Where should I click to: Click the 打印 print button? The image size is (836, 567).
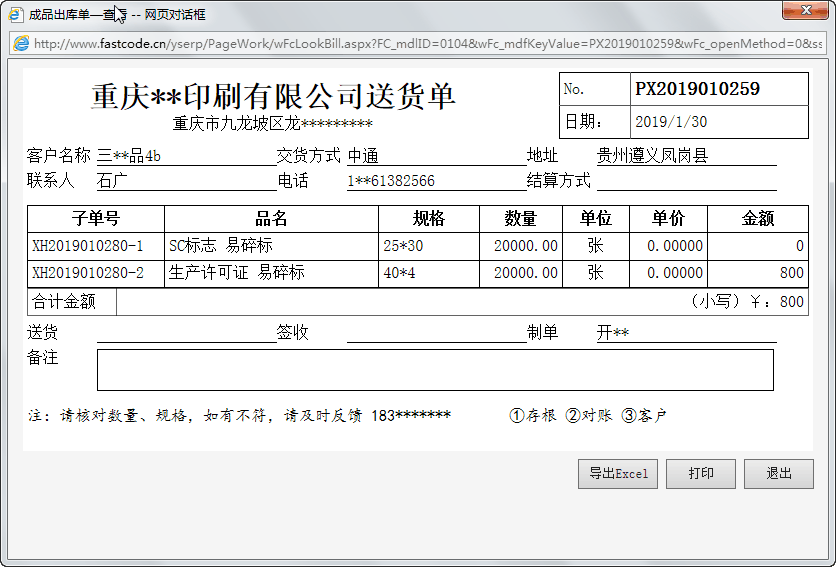(x=701, y=474)
